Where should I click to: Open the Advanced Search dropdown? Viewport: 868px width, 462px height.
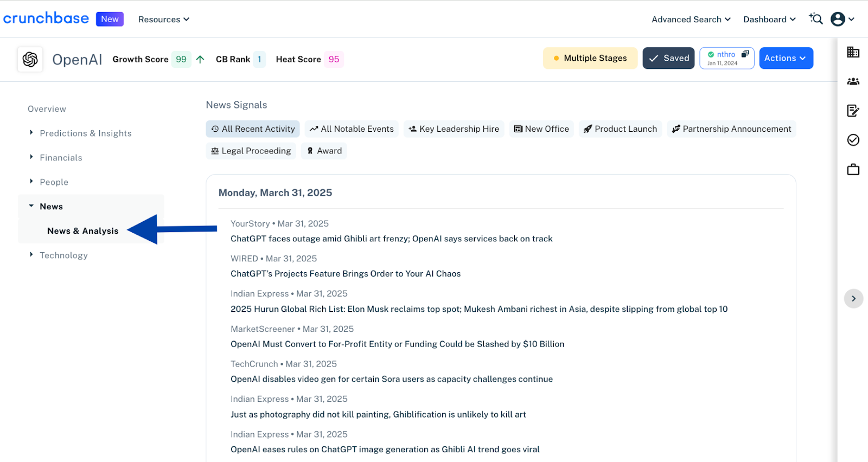pos(691,20)
